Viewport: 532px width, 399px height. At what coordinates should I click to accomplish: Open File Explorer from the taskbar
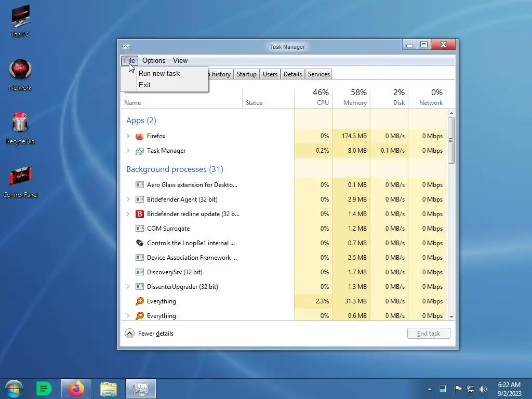click(109, 389)
